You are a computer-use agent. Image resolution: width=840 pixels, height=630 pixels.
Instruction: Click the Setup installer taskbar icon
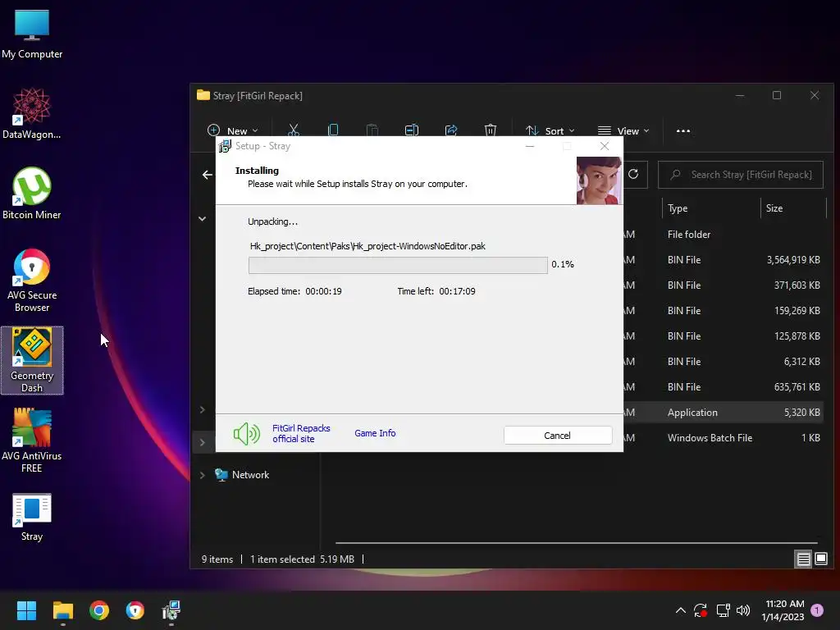click(x=171, y=610)
